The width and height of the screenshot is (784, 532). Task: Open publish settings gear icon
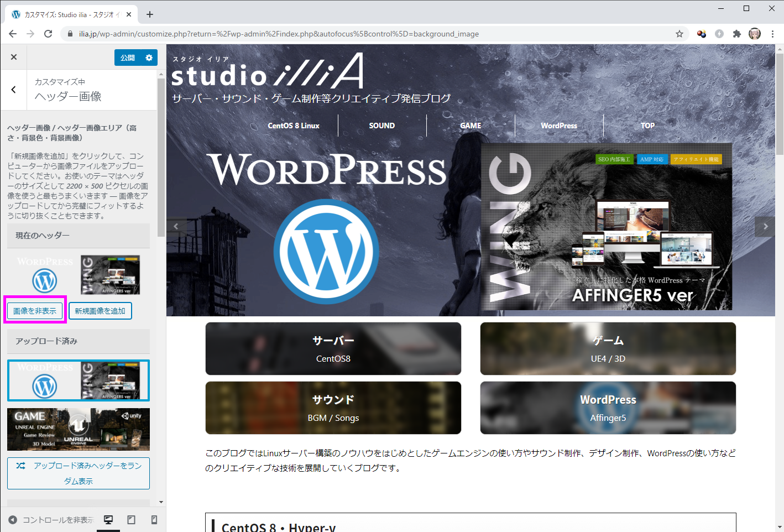149,58
